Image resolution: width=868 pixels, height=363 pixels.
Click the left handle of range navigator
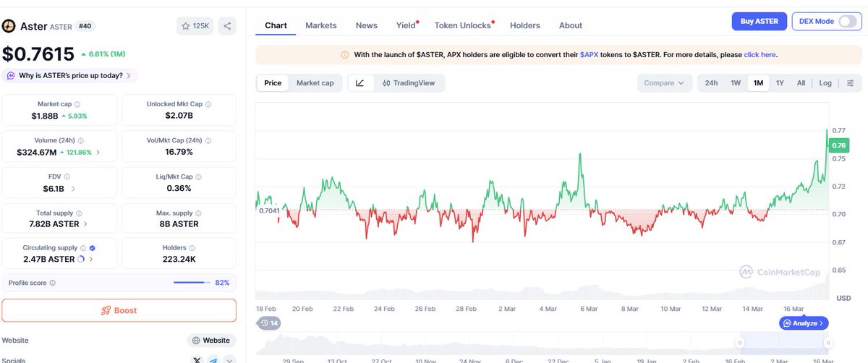click(739, 343)
